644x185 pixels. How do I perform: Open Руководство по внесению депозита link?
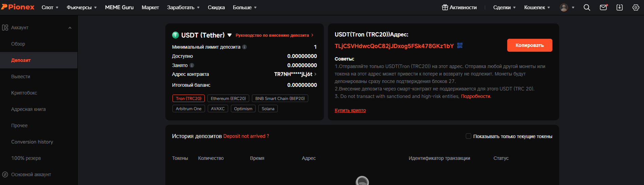274,35
